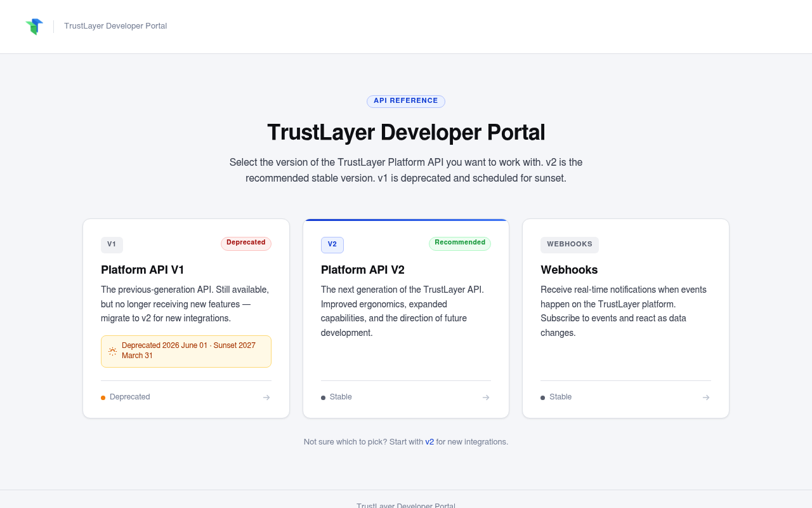Click the footer TrustLayer Developer Portal text
Viewport: 812px width, 508px height.
point(406,505)
